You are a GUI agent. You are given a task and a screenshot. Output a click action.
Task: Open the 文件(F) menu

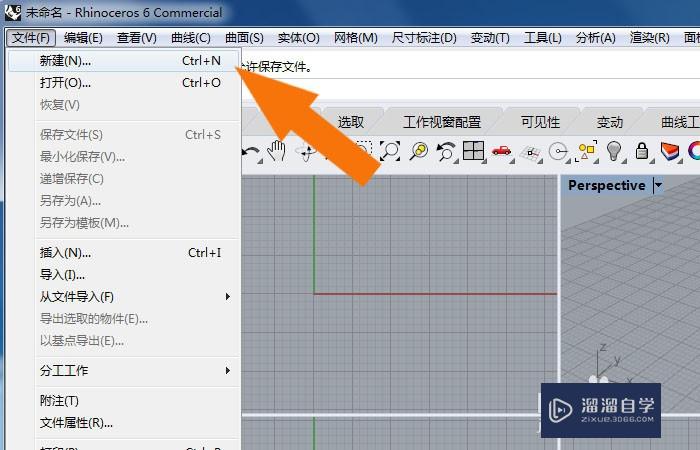[x=31, y=38]
